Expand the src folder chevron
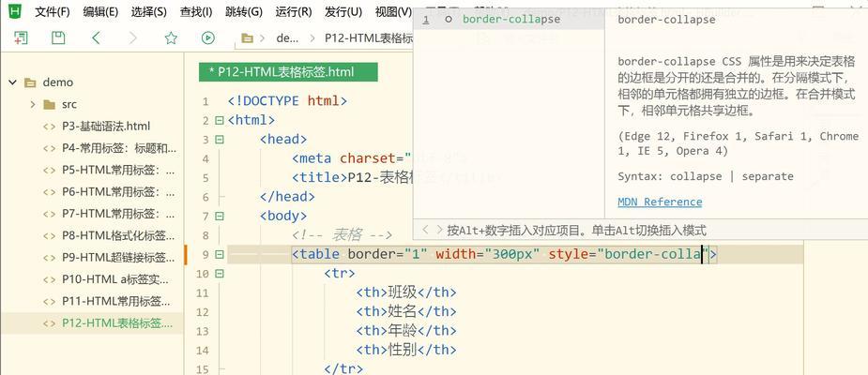Viewport: 868px width, 375px height. tap(33, 105)
